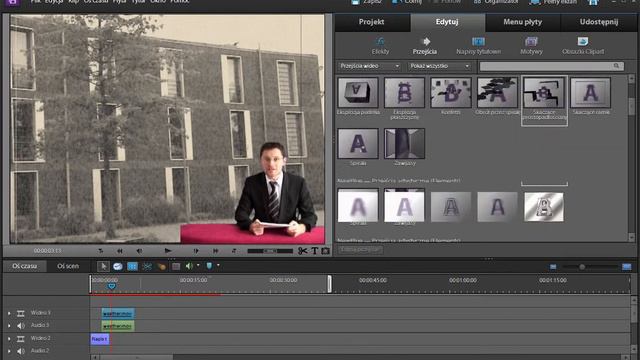This screenshot has width=640, height=360.
Task: Select the Skaczące ramie transition thumbnail
Action: click(591, 93)
